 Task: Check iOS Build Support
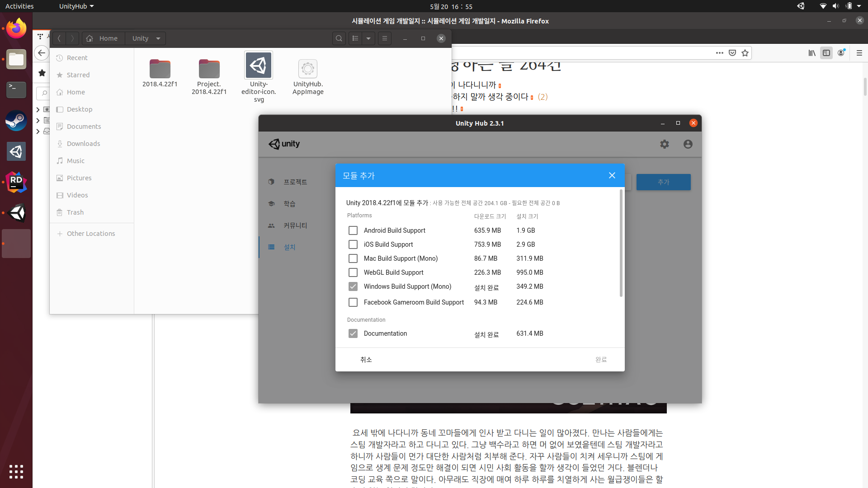pyautogui.click(x=353, y=244)
